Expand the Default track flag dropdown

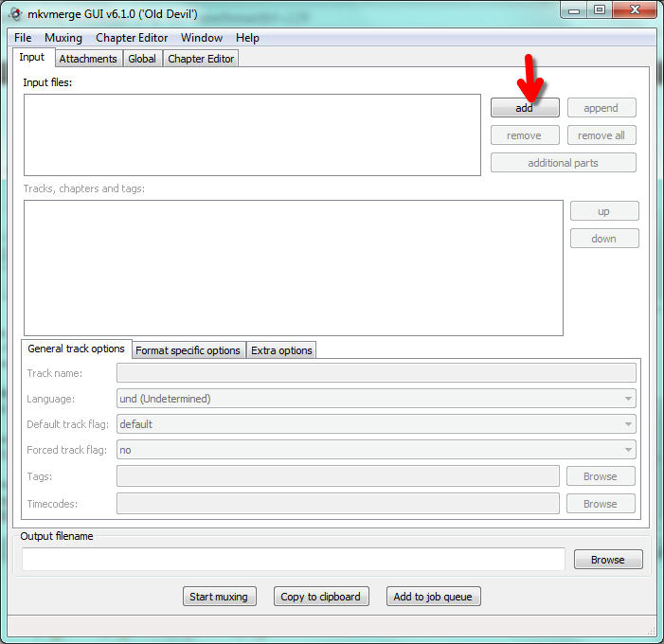376,424
